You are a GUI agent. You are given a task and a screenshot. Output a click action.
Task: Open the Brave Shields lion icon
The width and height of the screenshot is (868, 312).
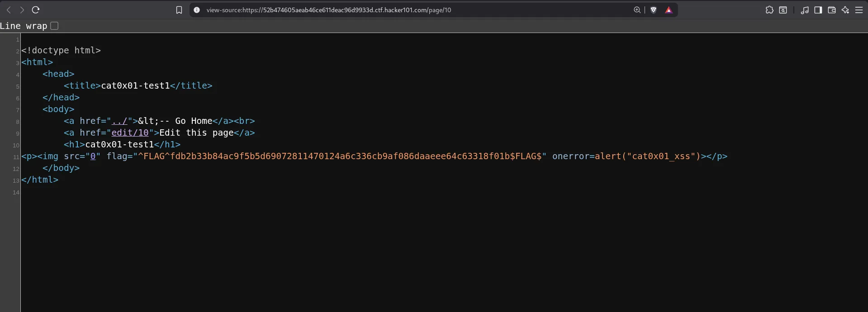click(654, 10)
